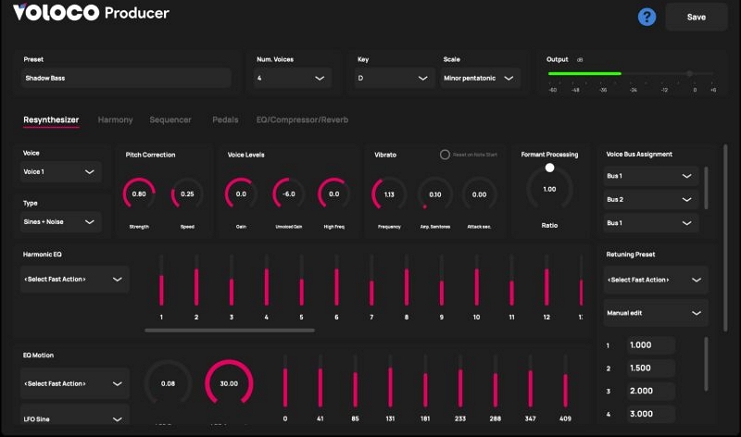741x437 pixels.
Task: Click EQ Motion bar labeled 131
Action: coord(390,382)
